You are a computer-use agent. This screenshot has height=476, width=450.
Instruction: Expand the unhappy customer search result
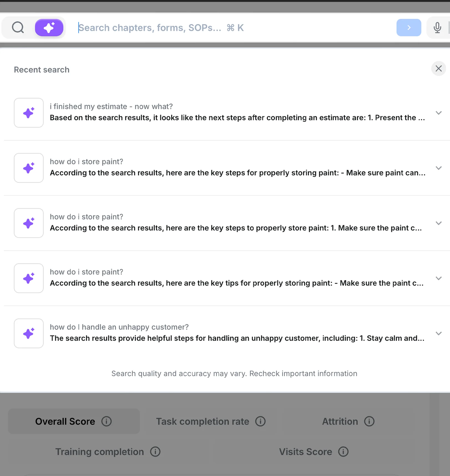point(438,333)
